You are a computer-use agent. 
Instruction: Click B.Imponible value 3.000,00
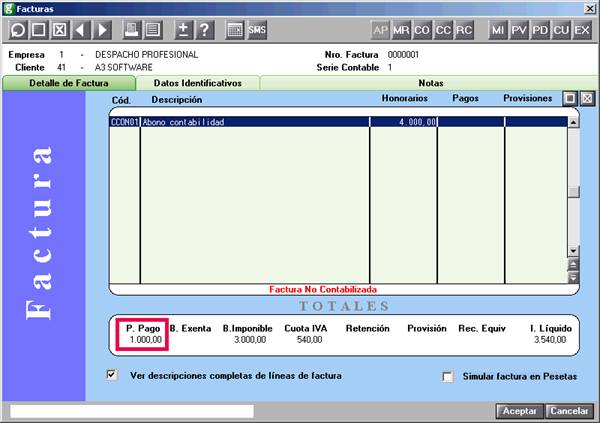(250, 340)
